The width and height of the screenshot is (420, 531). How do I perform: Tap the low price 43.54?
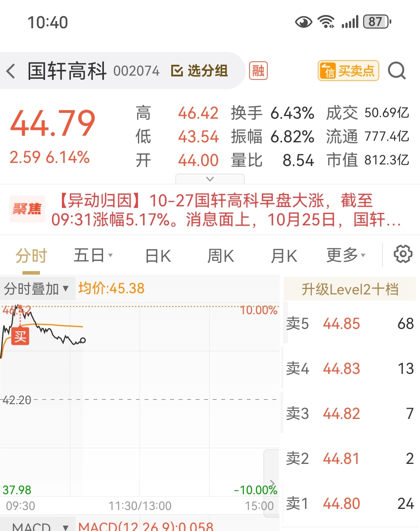coord(198,137)
